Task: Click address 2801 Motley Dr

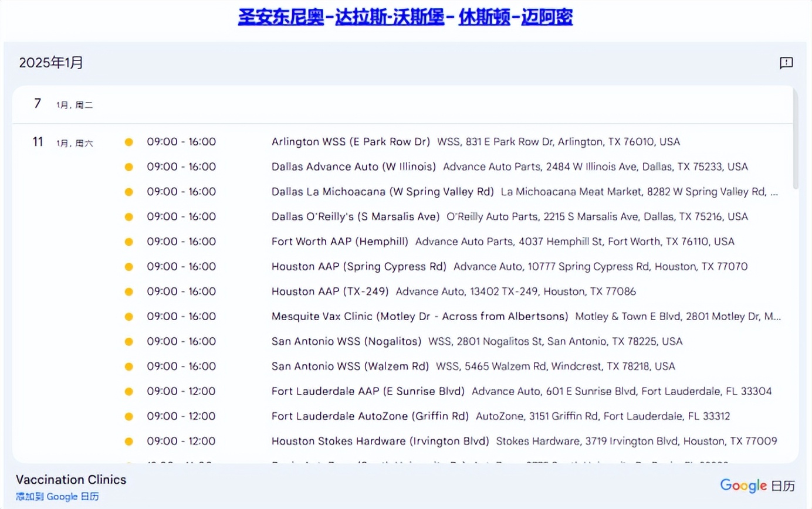Action: [x=678, y=316]
